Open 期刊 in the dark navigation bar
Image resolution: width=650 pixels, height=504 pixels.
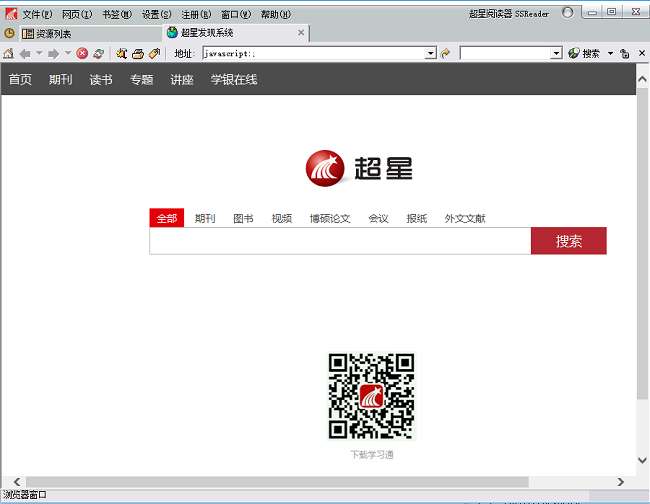point(61,80)
